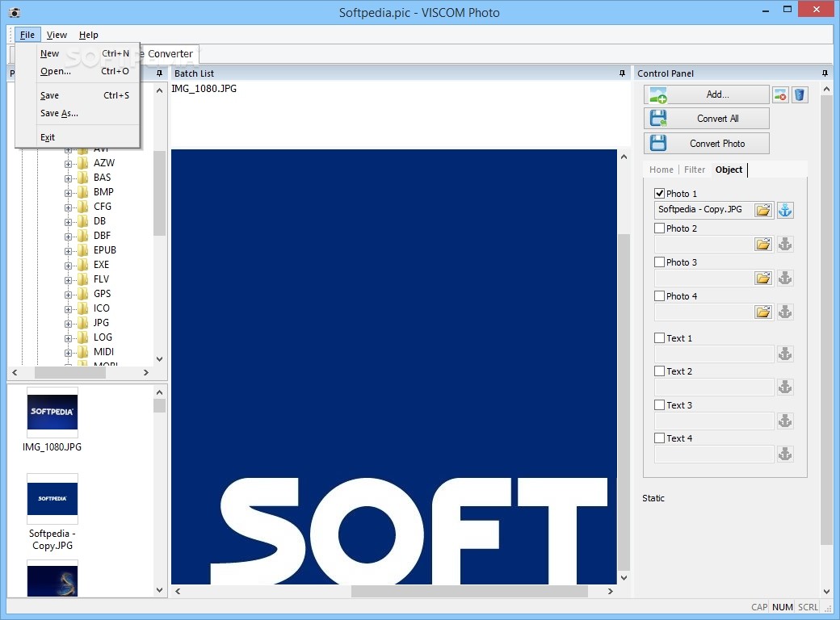Expand the JPG folder tree node
Screen dimensions: 840x620
click(69, 323)
